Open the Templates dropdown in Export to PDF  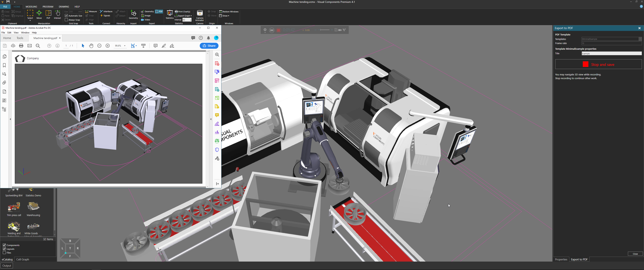pyautogui.click(x=640, y=39)
